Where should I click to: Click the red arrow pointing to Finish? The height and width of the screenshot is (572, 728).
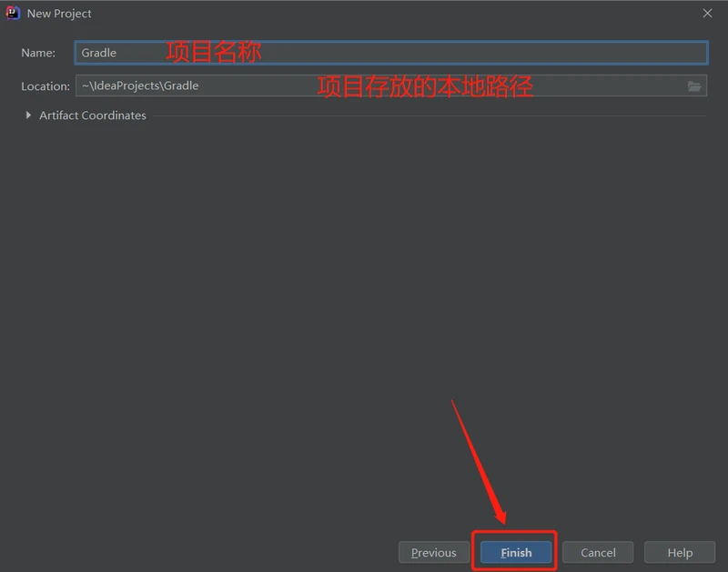click(x=478, y=464)
